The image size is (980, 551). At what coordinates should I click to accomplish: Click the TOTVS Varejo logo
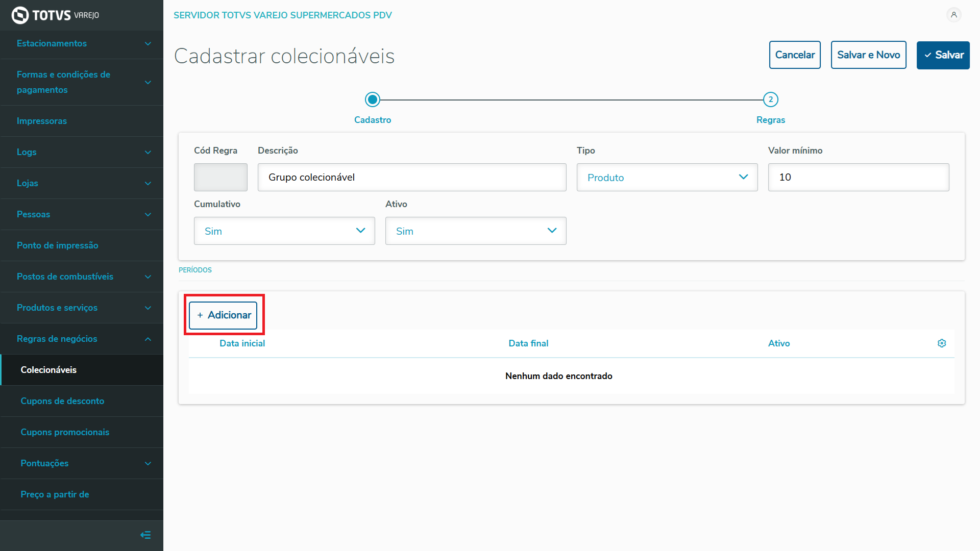pyautogui.click(x=55, y=15)
